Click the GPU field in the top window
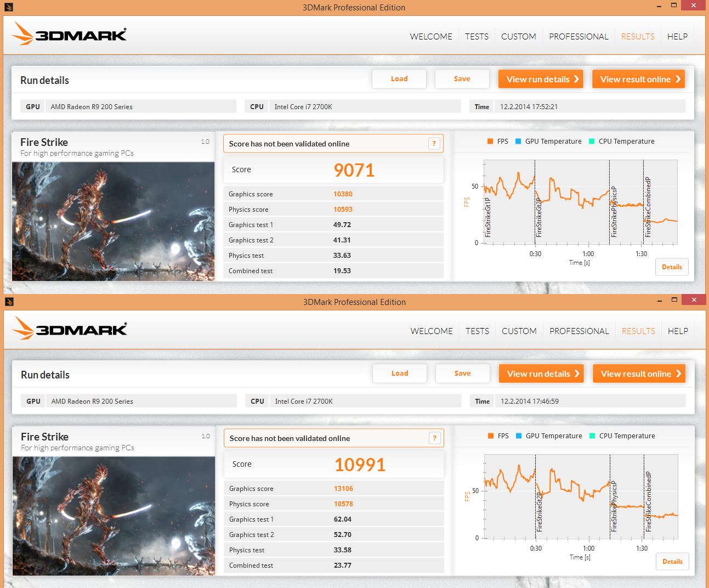Viewport: 709px width, 588px height. [140, 106]
